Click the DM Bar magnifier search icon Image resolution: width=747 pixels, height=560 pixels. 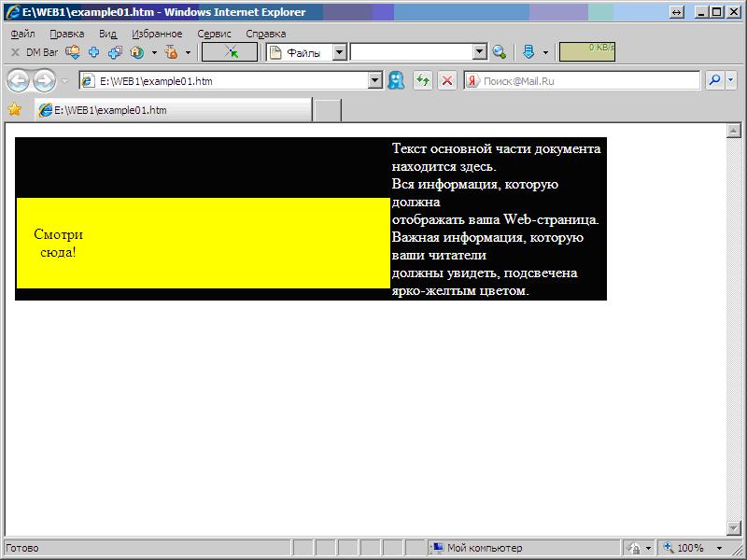click(500, 52)
